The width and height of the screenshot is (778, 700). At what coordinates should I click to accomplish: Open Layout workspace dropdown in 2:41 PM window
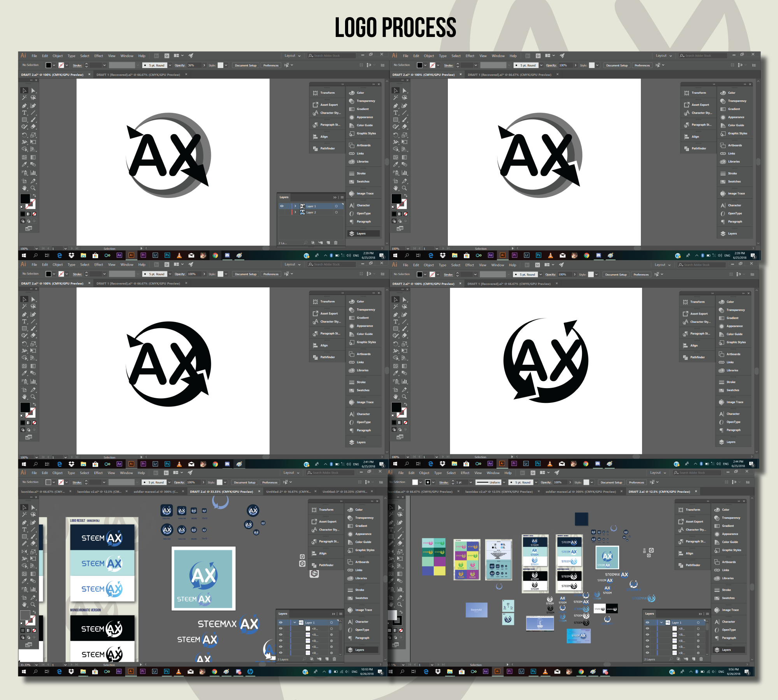coord(293,264)
